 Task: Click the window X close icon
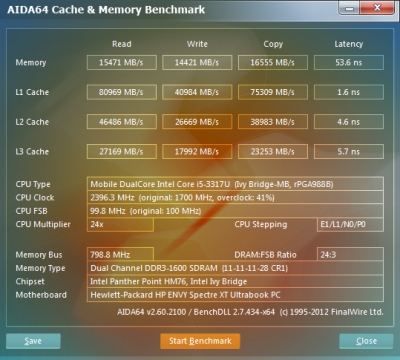point(377,8)
